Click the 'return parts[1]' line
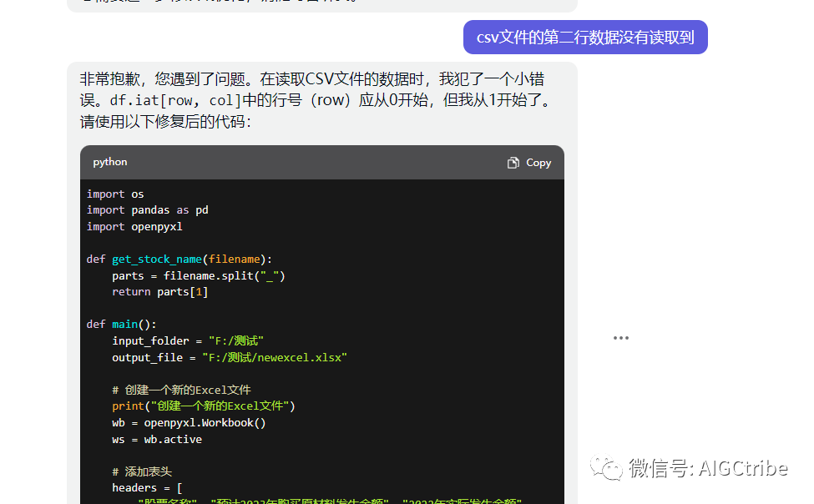Image resolution: width=814 pixels, height=504 pixels. pos(160,292)
